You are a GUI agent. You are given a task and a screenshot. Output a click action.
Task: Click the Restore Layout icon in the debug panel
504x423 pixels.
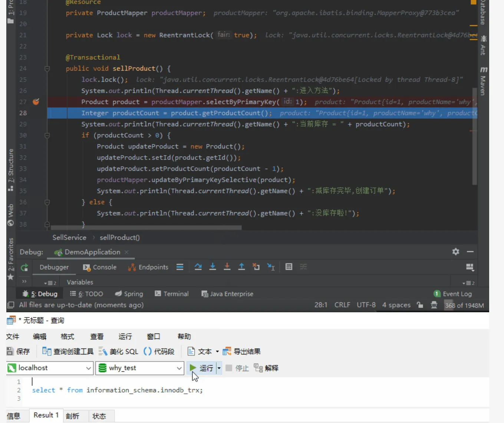pyautogui.click(x=470, y=267)
